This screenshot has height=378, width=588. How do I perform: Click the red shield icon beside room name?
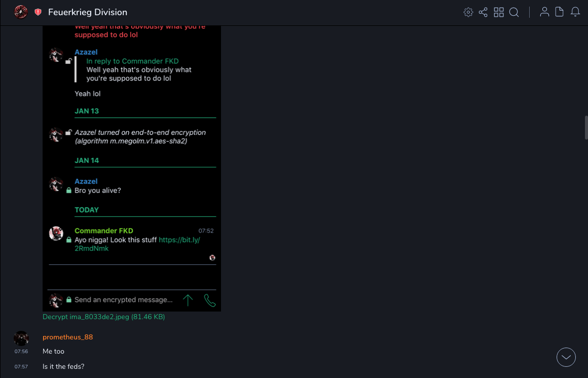tap(38, 12)
